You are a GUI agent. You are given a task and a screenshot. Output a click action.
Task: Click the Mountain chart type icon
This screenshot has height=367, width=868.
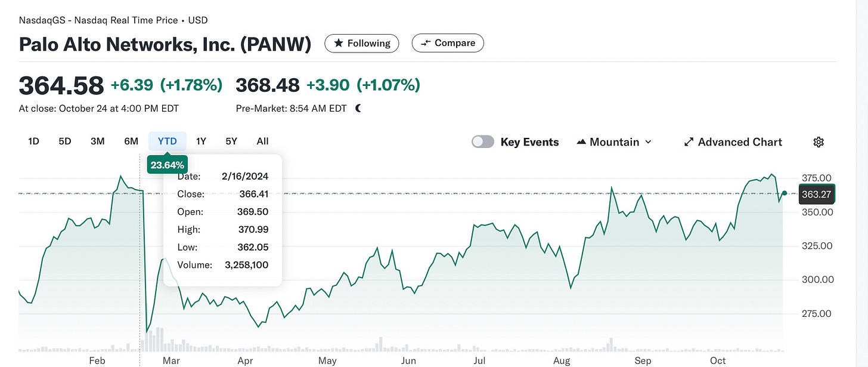pos(582,142)
